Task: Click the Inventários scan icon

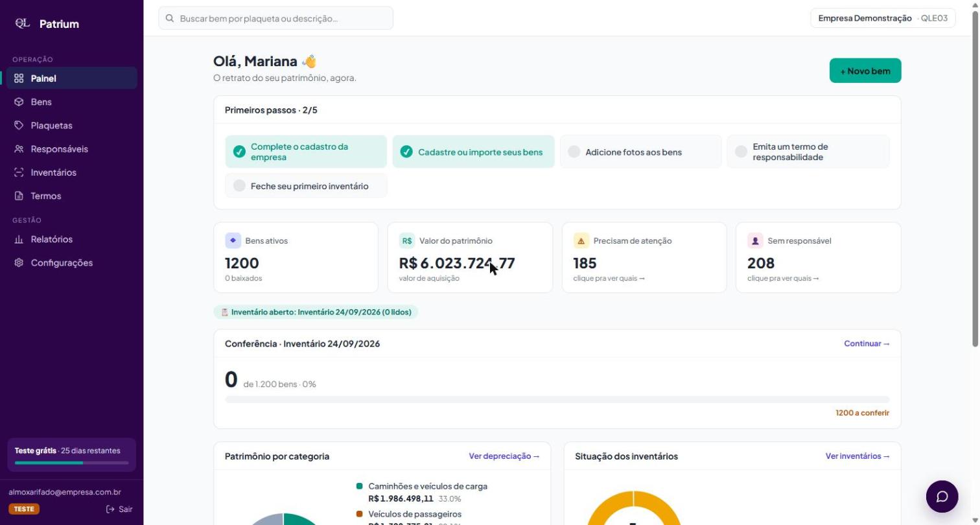Action: pyautogui.click(x=19, y=172)
